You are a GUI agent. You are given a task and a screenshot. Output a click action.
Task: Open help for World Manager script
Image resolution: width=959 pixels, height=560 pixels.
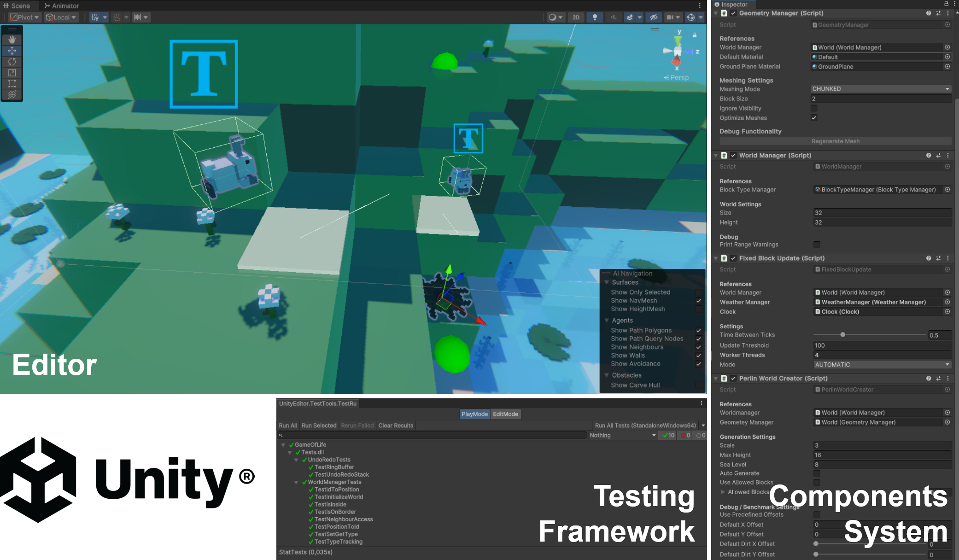[x=929, y=156]
